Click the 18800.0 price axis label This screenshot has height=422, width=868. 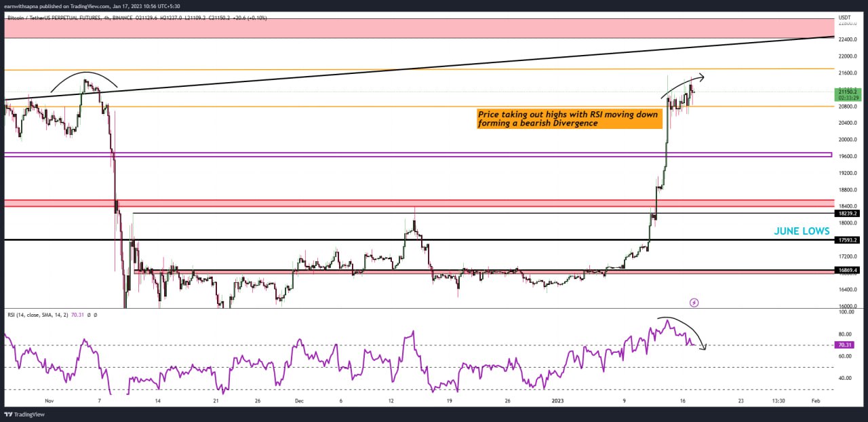[848, 190]
